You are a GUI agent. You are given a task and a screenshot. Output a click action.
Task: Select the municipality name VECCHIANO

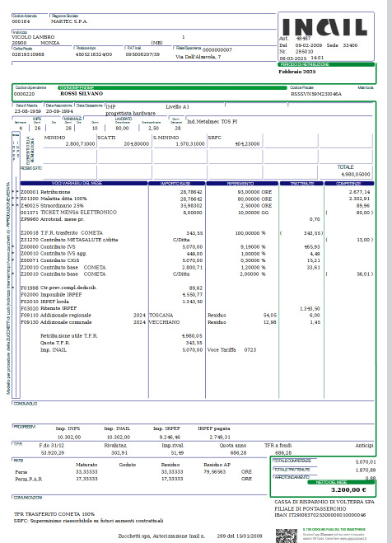pos(165,322)
